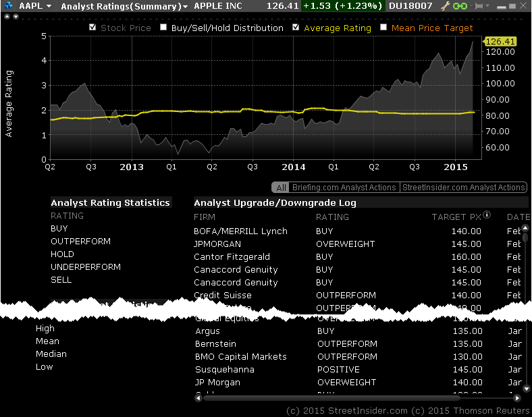Click the Analyst Rating Statistics heading
The width and height of the screenshot is (532, 417).
111,202
